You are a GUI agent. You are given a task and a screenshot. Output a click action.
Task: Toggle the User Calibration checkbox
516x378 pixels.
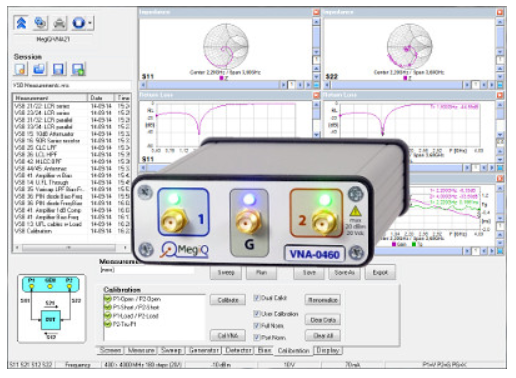256,314
